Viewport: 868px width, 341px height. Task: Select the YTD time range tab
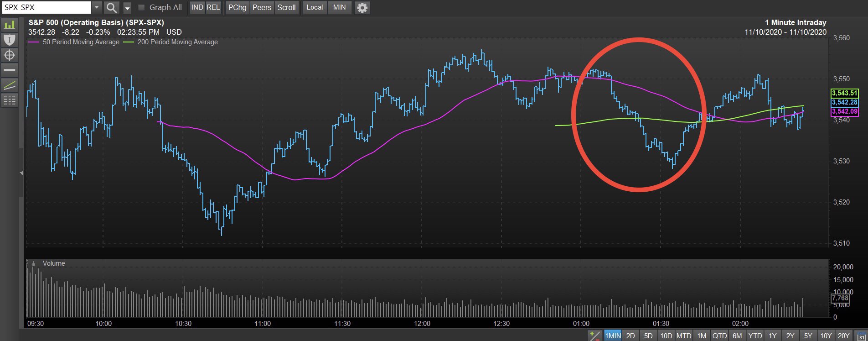tap(755, 336)
